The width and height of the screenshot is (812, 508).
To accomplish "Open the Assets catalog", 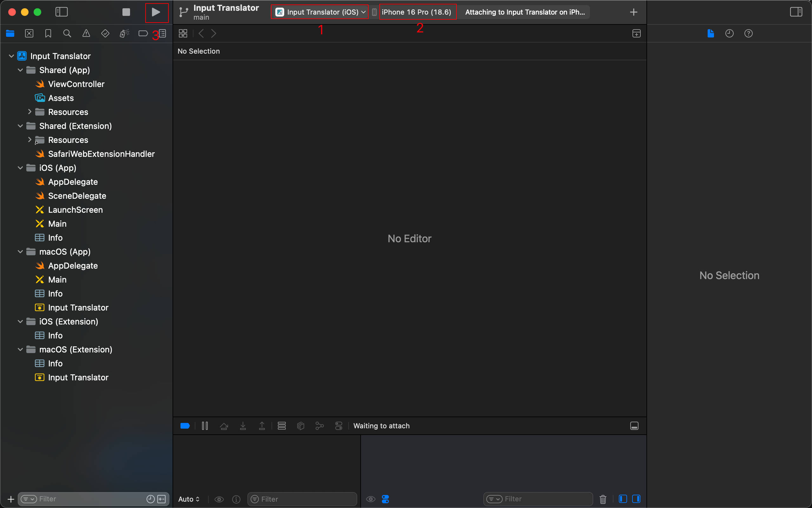I will (x=61, y=98).
